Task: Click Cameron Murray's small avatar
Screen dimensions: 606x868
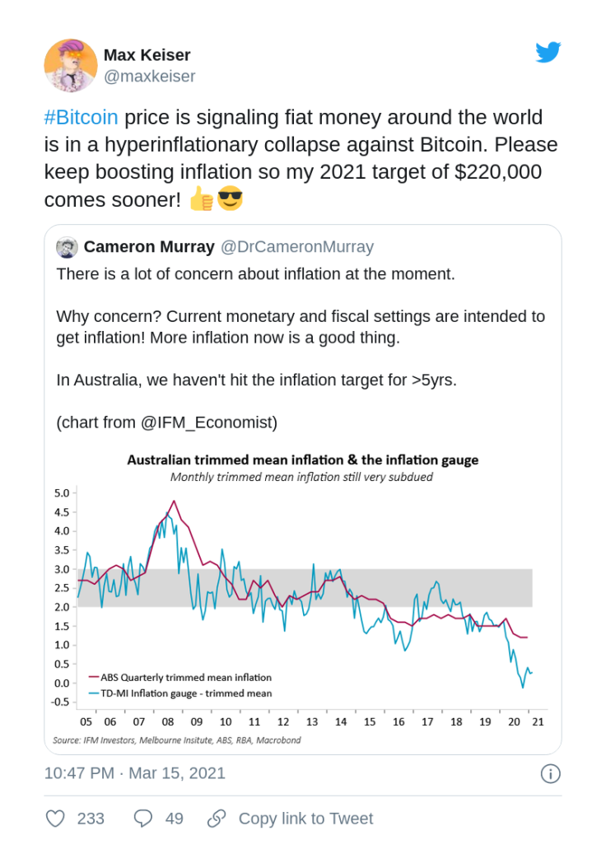Action: click(x=67, y=247)
